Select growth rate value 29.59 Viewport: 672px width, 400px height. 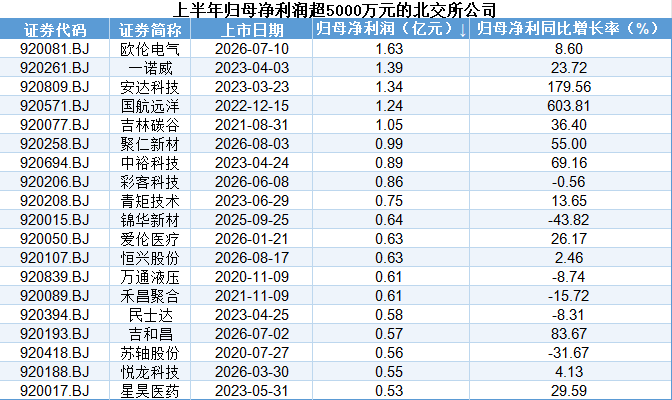pyautogui.click(x=569, y=391)
